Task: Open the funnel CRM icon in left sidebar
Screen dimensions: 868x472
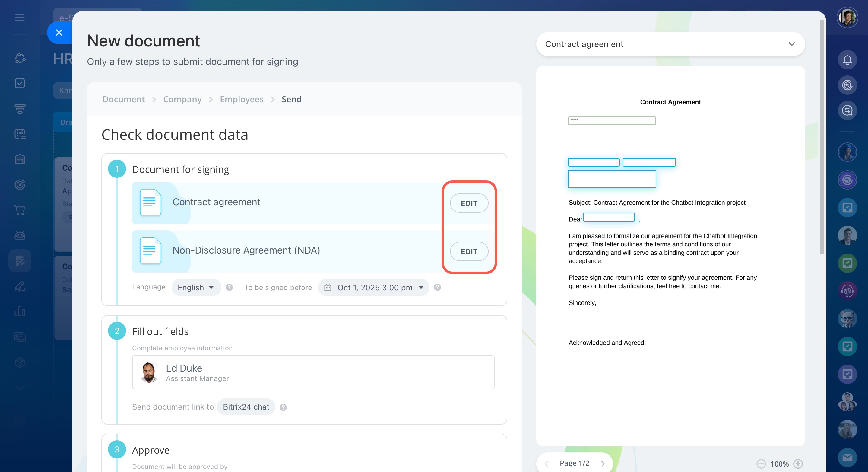Action: pyautogui.click(x=20, y=109)
